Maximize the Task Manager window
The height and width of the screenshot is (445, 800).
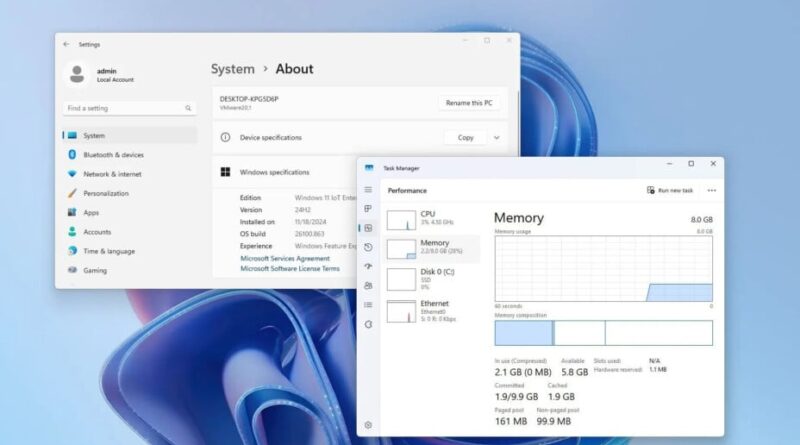[x=691, y=164]
